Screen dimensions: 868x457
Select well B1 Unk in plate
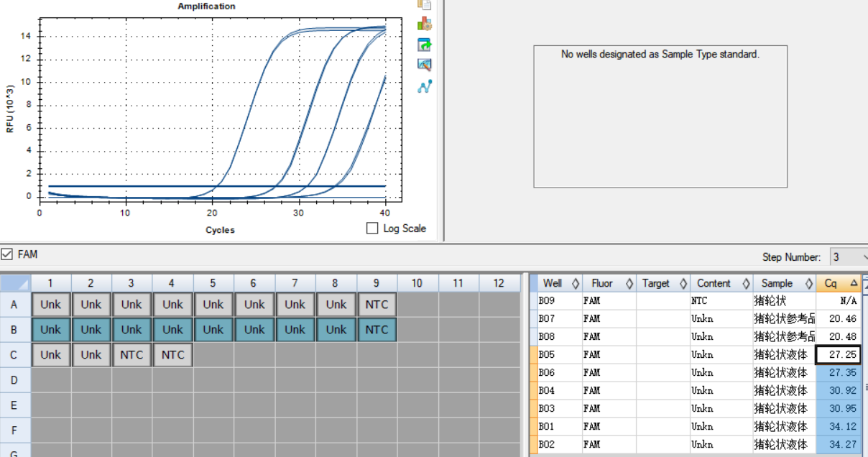click(x=50, y=330)
